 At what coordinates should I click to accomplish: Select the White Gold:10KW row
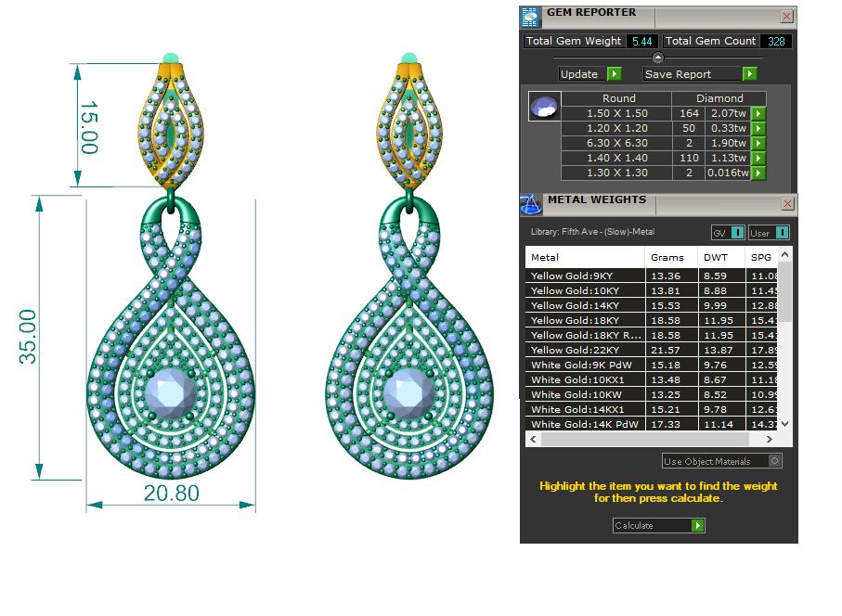pos(585,394)
